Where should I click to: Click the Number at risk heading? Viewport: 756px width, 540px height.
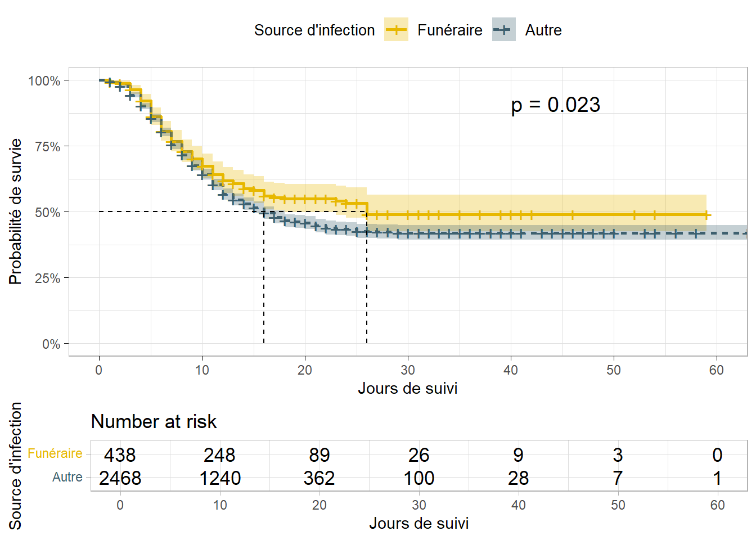click(154, 421)
